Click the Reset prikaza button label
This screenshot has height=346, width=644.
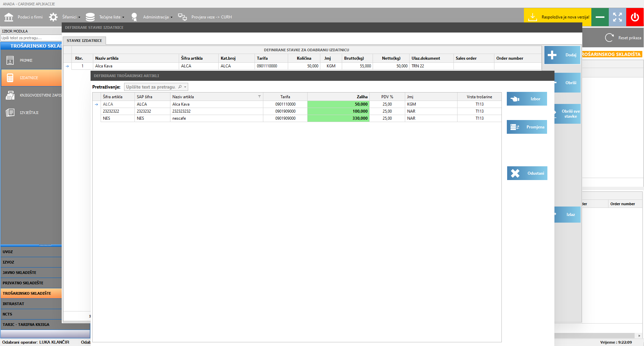(630, 38)
